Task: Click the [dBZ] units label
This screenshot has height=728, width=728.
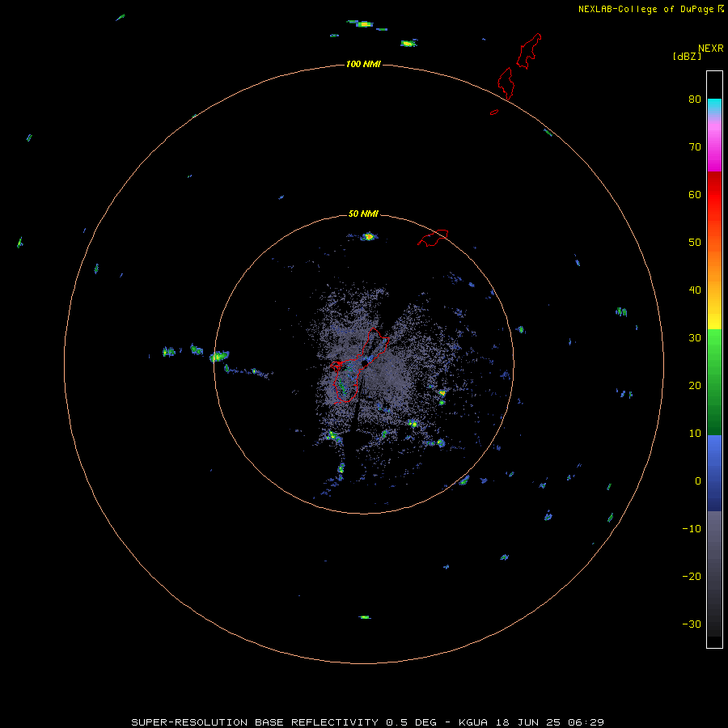Action: pyautogui.click(x=687, y=56)
